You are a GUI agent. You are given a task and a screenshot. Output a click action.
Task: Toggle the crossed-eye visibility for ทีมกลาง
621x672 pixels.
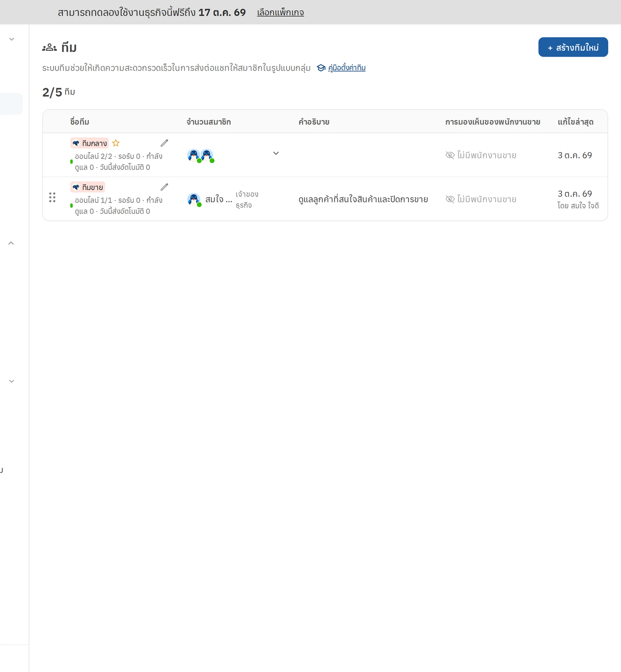[x=450, y=155]
